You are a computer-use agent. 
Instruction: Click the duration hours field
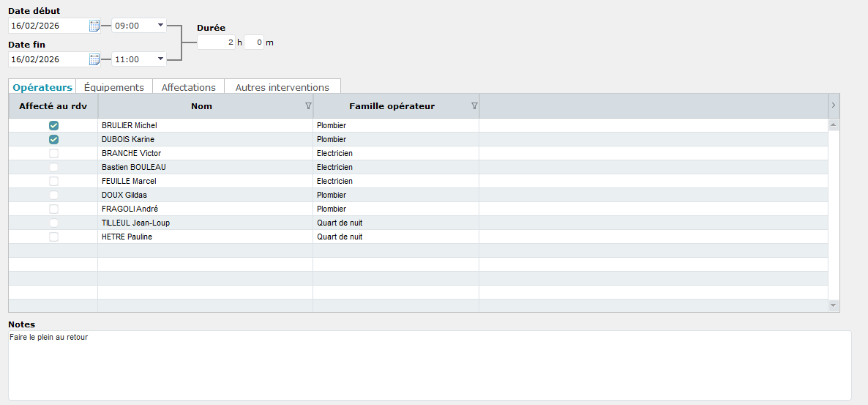[x=216, y=42]
